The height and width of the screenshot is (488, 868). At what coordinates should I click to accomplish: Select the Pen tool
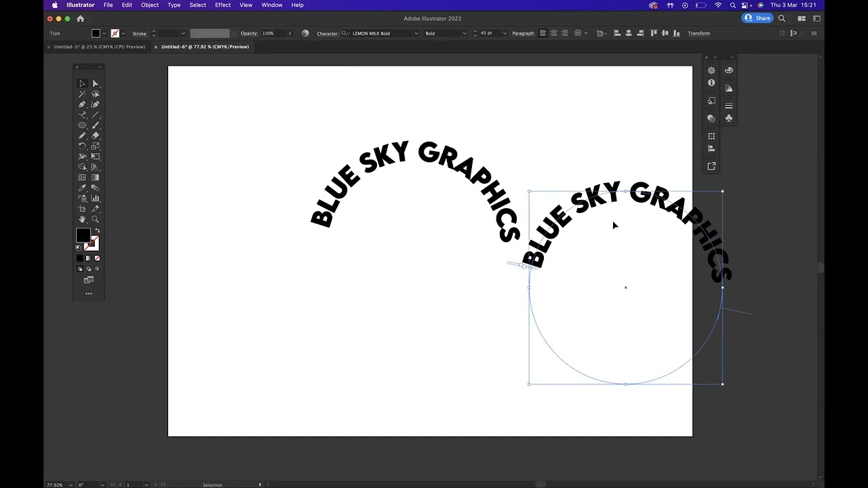[x=82, y=104]
